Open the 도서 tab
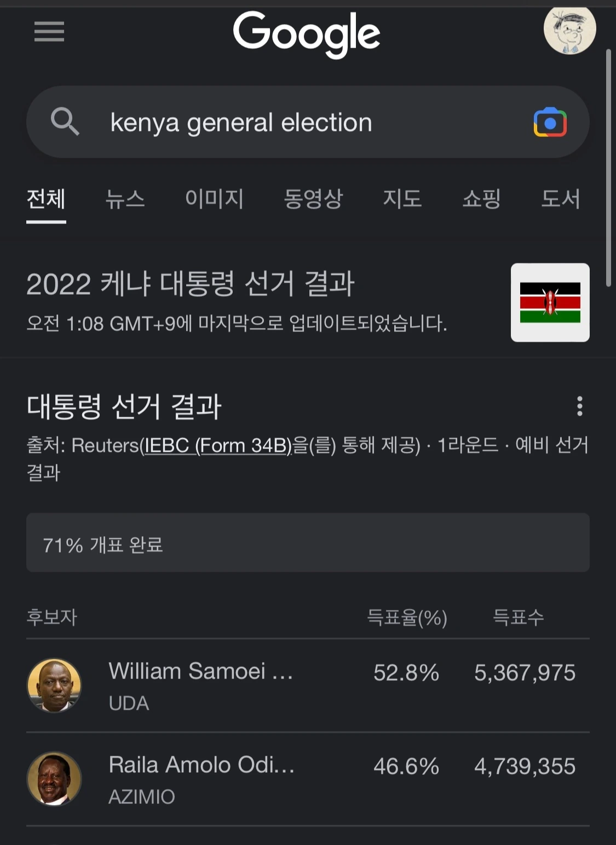The height and width of the screenshot is (845, 616). 560,198
